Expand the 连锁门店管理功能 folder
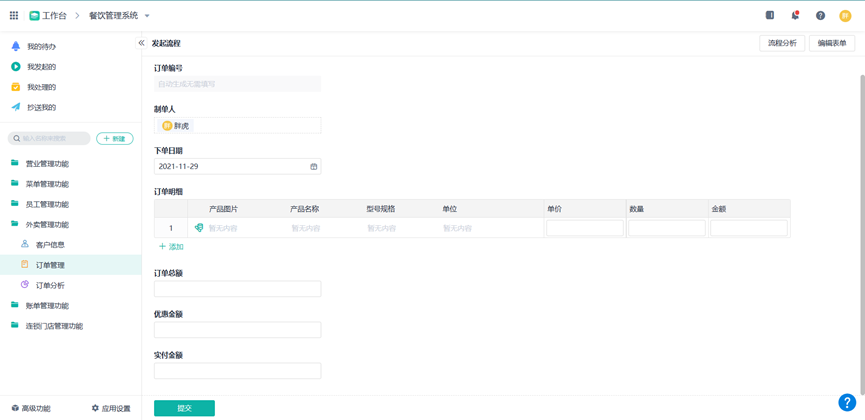Image resolution: width=865 pixels, height=420 pixels. 54,326
